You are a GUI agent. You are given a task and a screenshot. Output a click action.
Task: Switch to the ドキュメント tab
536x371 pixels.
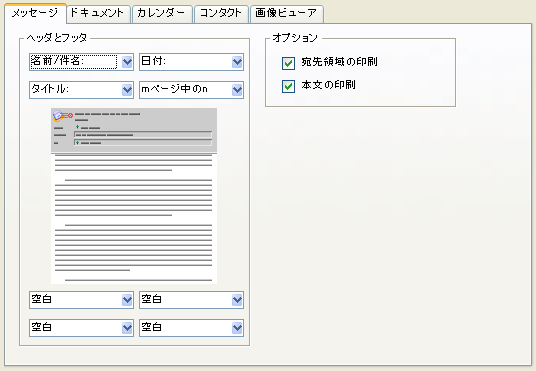(98, 14)
